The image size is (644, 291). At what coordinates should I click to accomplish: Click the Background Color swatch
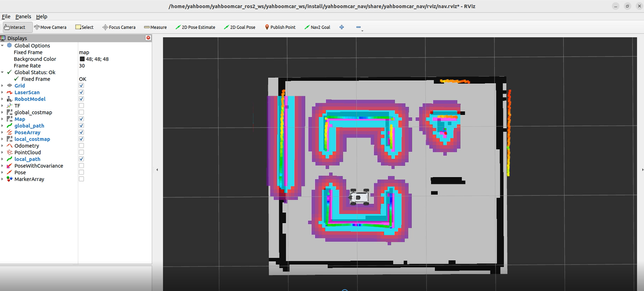point(82,59)
